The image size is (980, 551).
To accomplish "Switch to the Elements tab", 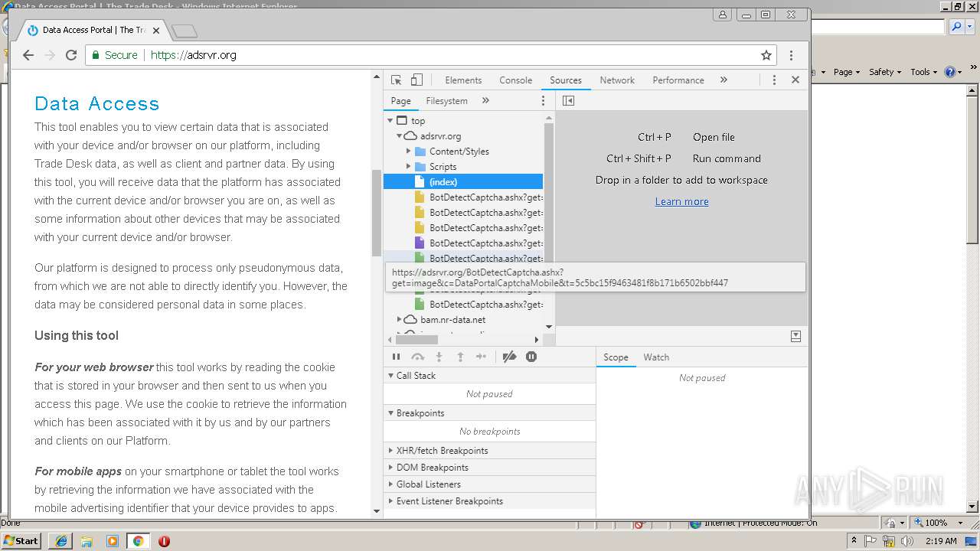I will 463,80.
